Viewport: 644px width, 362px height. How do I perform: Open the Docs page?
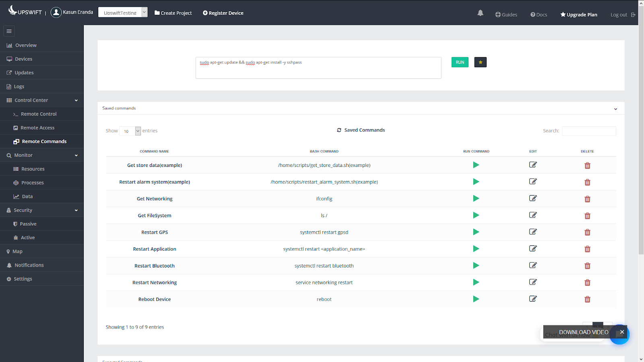tap(539, 14)
